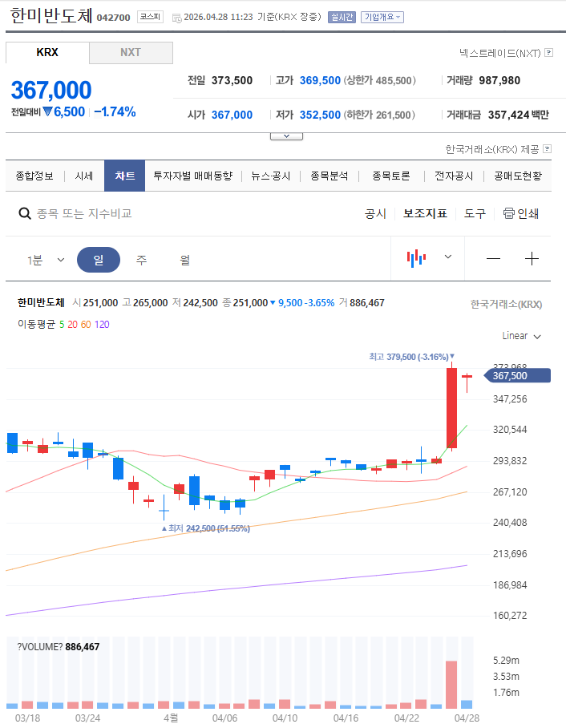Screen dimensions: 566x728
Task: Click the 넥스트레이드(NXT) link
Action: coord(499,53)
